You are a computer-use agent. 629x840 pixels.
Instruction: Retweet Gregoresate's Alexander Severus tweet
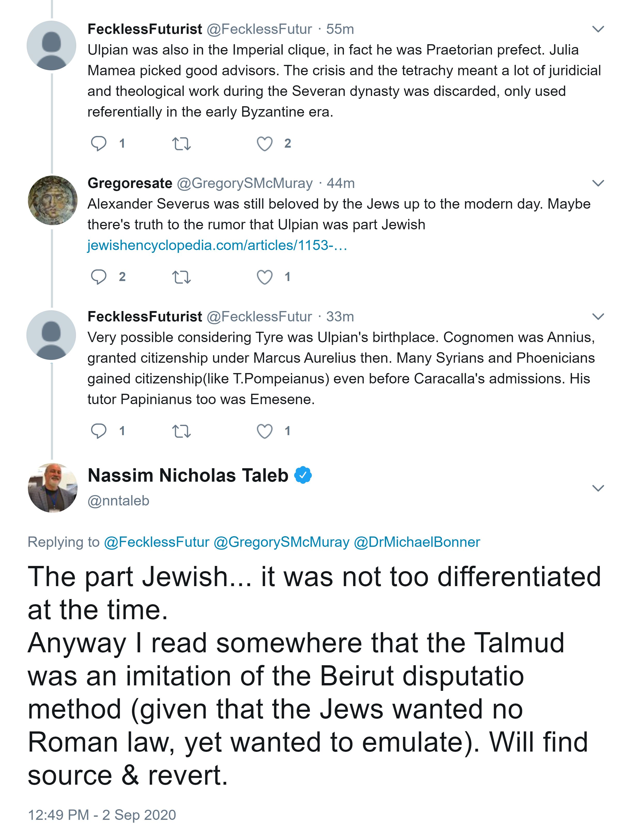[x=181, y=277]
